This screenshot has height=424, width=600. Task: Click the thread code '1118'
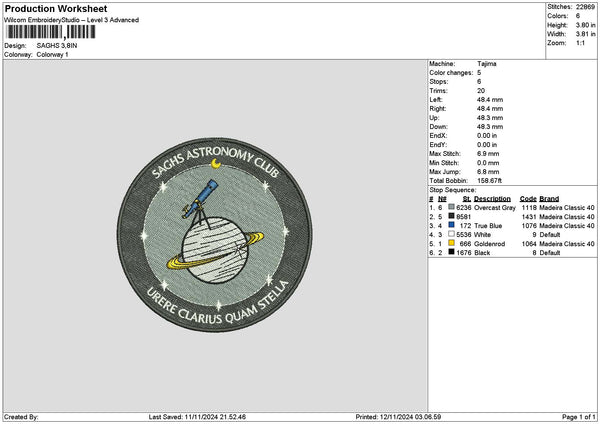tap(529, 207)
